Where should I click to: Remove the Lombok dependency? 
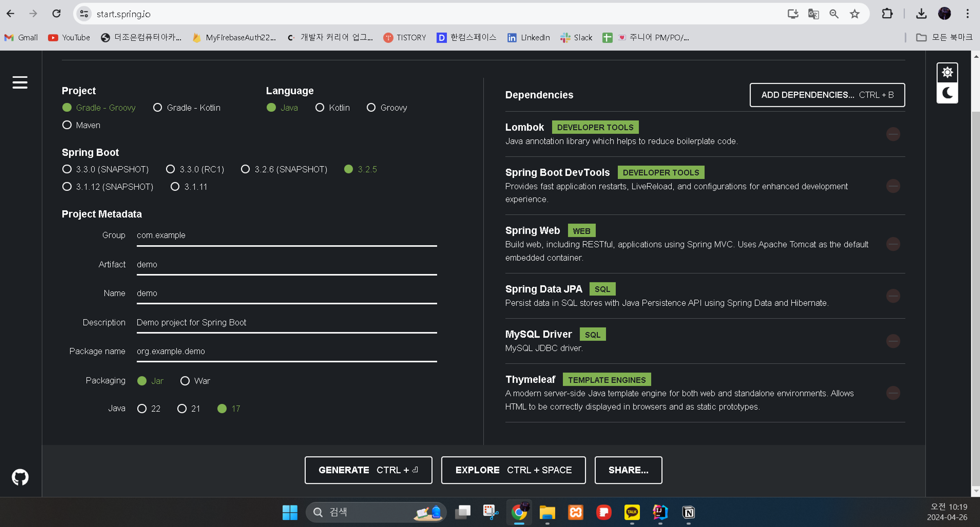tap(893, 134)
